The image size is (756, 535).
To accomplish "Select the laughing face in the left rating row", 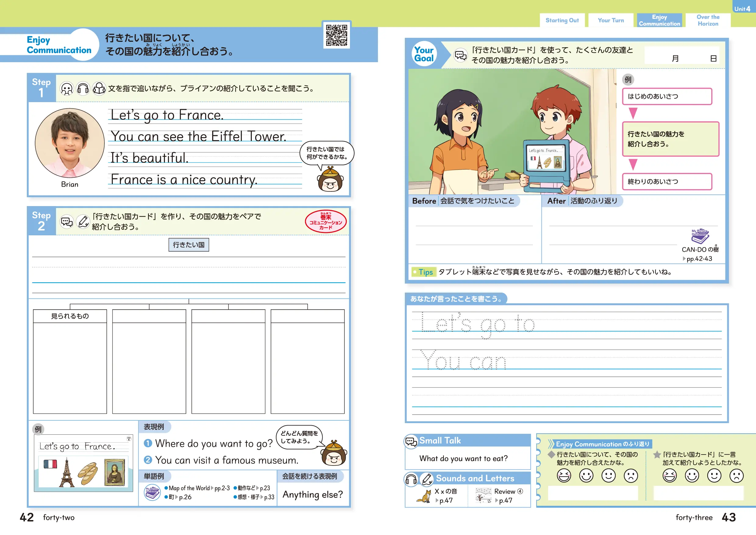I will pyautogui.click(x=564, y=476).
